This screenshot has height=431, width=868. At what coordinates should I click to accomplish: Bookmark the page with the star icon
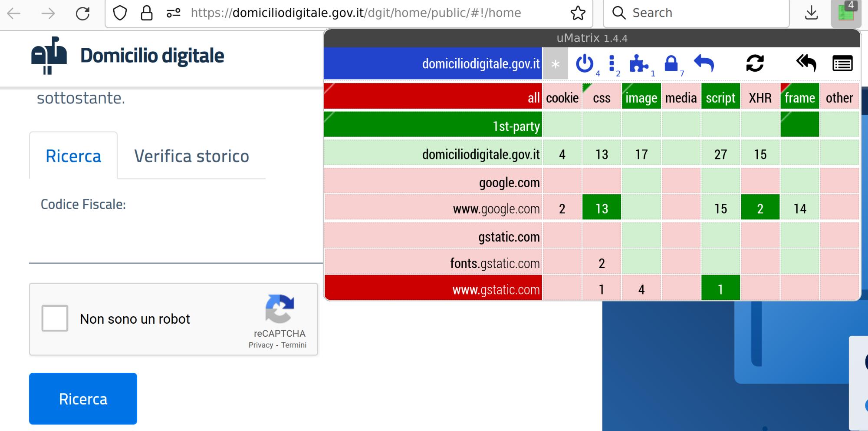click(578, 13)
